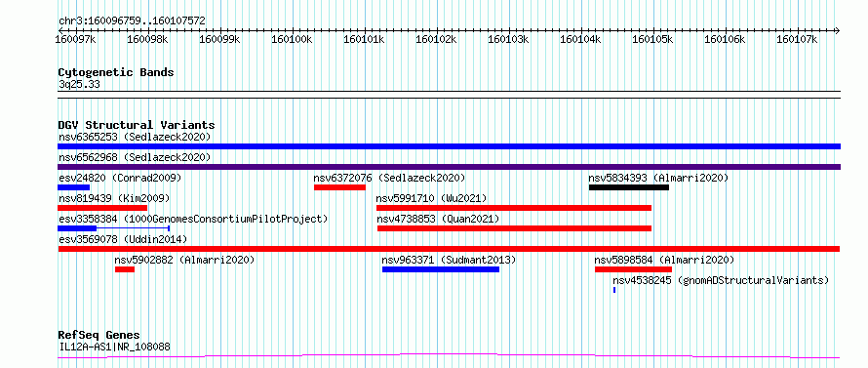Image resolution: width=868 pixels, height=368 pixels.
Task: Click the red esv3569078 variant bar
Action: [x=449, y=249]
